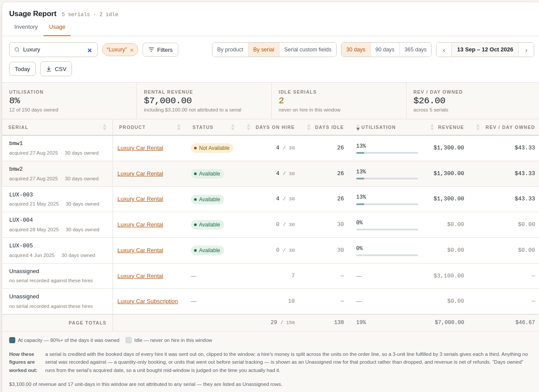The height and width of the screenshot is (392, 539).
Task: Sort by Rev / Day Owned arrows
Action: click(x=478, y=127)
